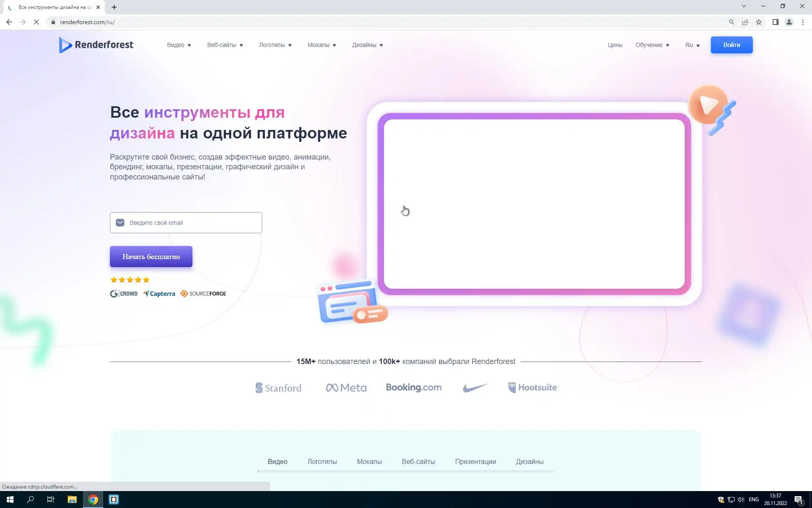Switch to the Мокапы tab below
Viewport: 812px width, 508px height.
[x=369, y=461]
